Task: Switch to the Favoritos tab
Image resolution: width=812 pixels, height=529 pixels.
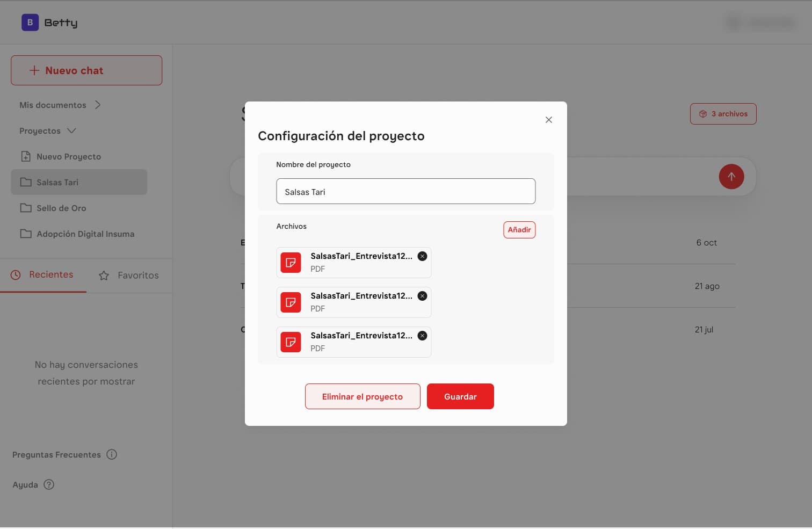Action: tap(129, 276)
